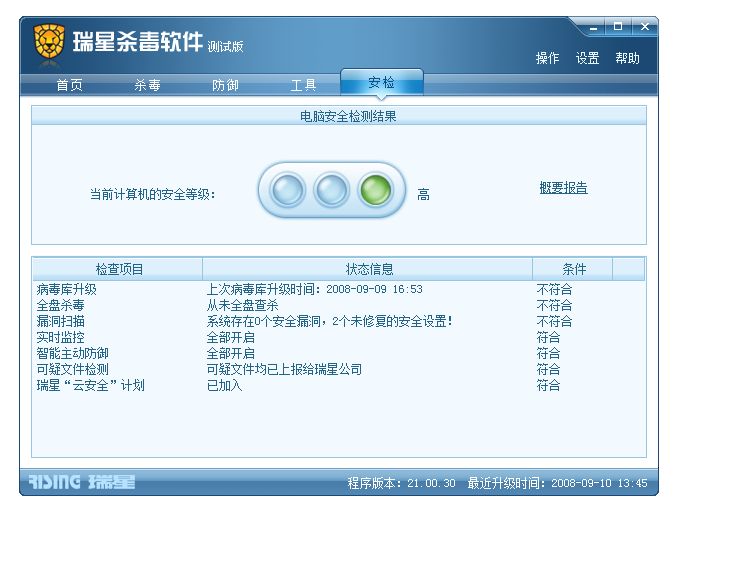Click 不符合 in the 漏洞扫描 row

(554, 321)
